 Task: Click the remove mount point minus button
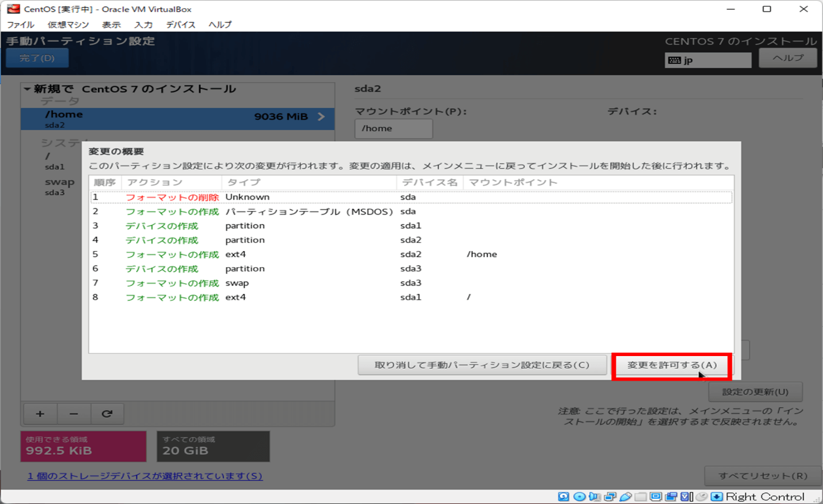click(x=73, y=413)
